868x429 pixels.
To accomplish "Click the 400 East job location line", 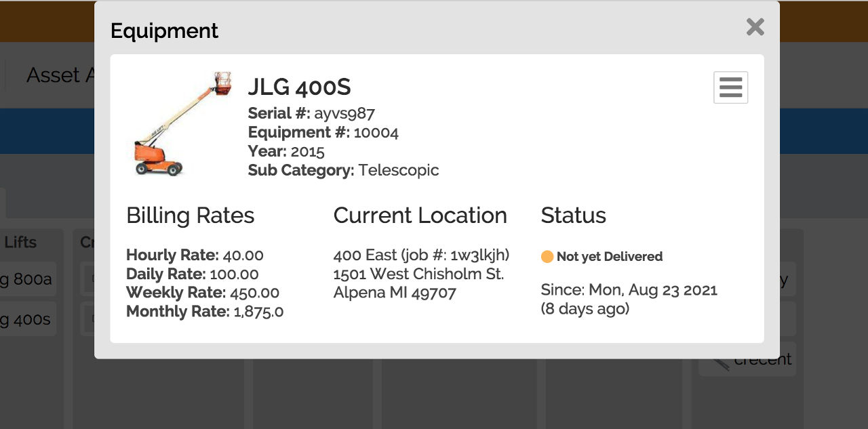I will [421, 255].
